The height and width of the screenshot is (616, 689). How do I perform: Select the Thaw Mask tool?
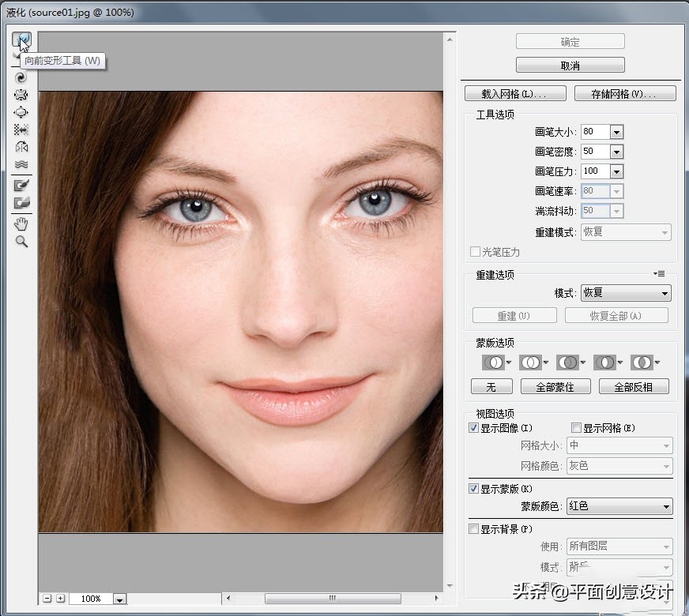click(x=21, y=203)
